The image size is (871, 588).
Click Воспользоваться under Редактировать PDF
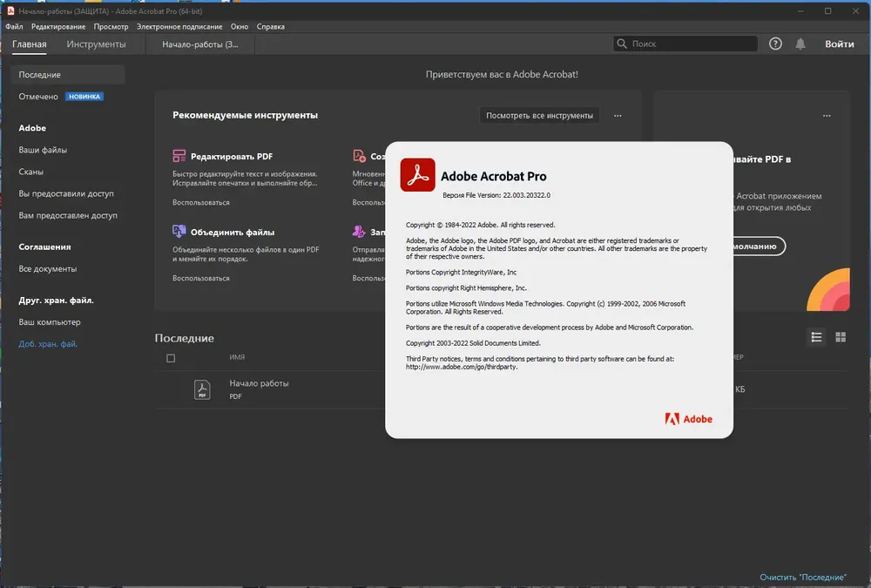pos(201,202)
